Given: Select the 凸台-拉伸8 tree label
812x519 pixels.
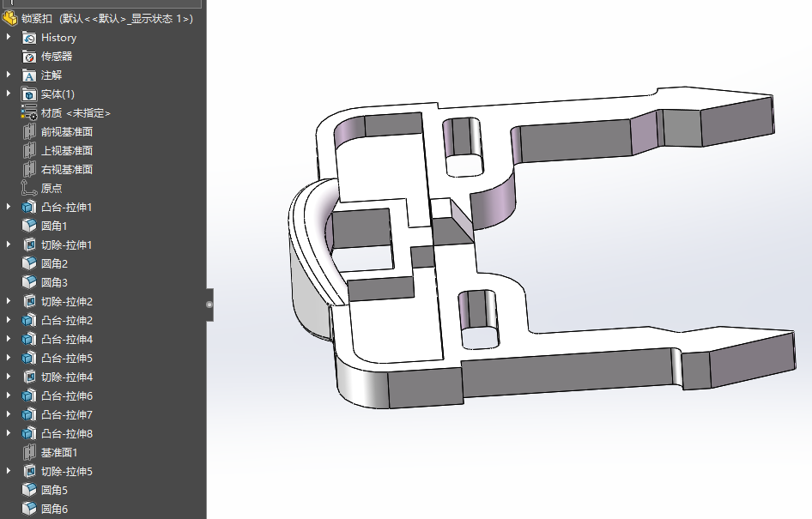Looking at the screenshot, I should coord(67,433).
